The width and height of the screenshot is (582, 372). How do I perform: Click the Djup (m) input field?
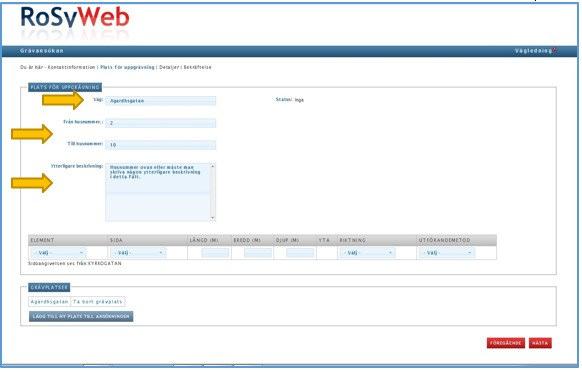coord(300,253)
